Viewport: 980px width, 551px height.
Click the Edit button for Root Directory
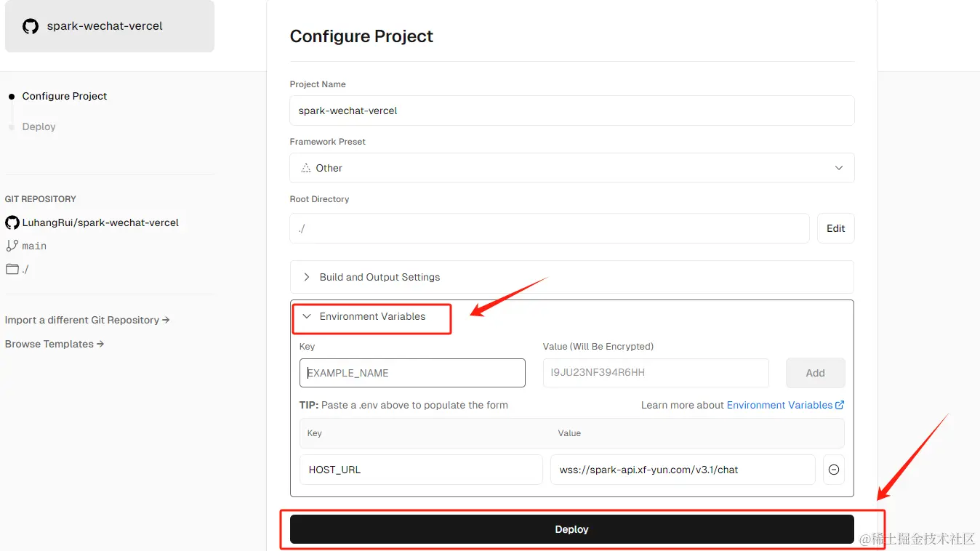coord(835,228)
